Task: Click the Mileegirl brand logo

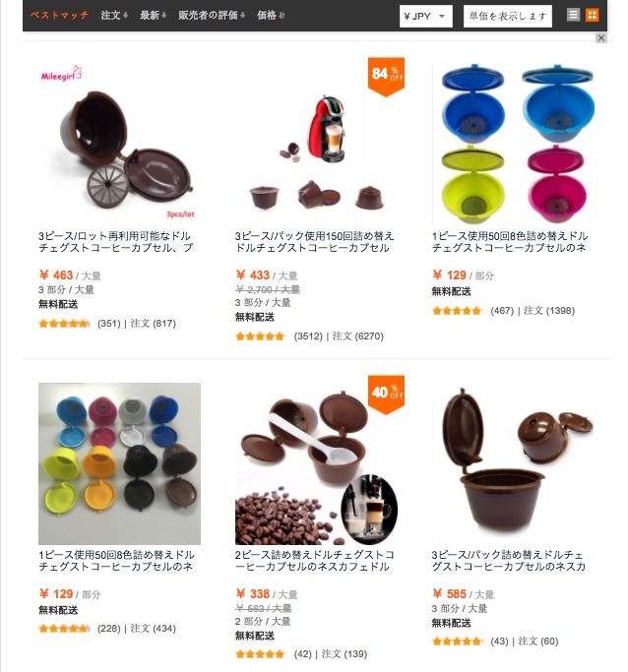Action: (x=61, y=74)
